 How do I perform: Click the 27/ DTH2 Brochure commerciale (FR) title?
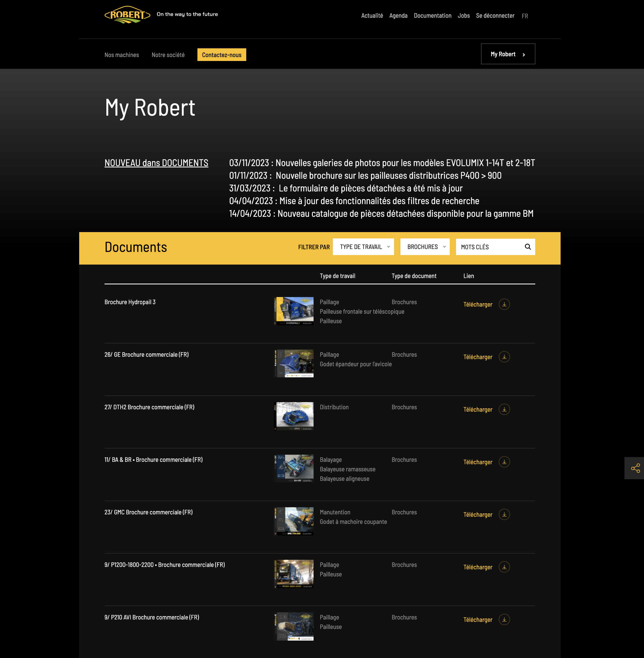coord(149,407)
